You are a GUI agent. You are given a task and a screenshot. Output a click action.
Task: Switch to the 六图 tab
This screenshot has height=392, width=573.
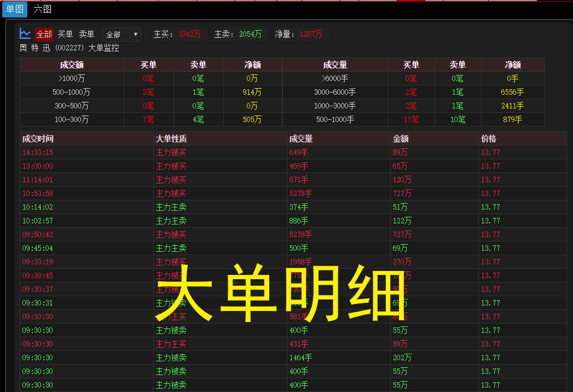[42, 9]
